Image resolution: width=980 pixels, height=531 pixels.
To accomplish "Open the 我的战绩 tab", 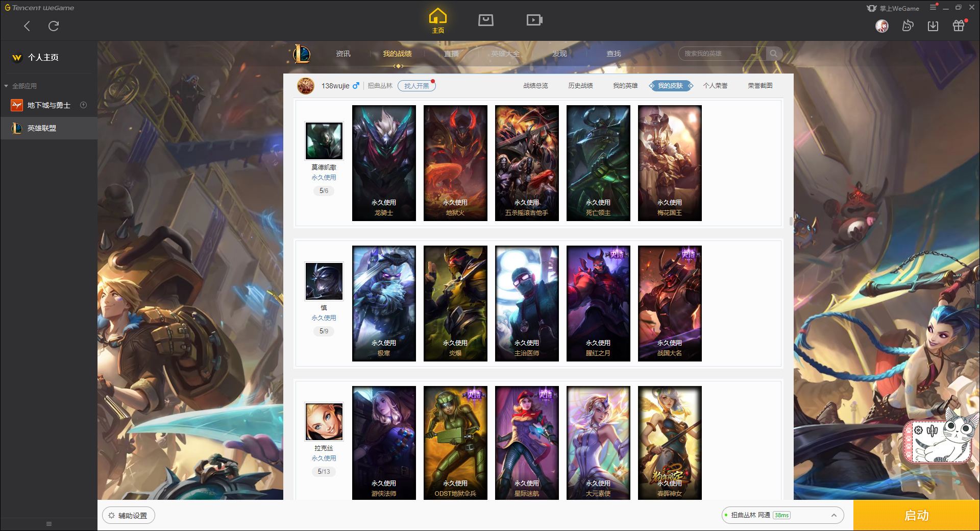I will (397, 54).
